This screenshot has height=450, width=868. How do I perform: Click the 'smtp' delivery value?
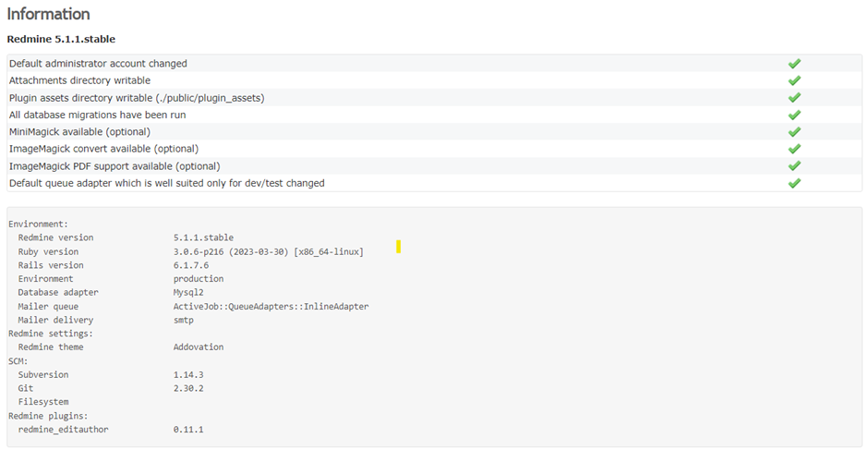click(183, 321)
